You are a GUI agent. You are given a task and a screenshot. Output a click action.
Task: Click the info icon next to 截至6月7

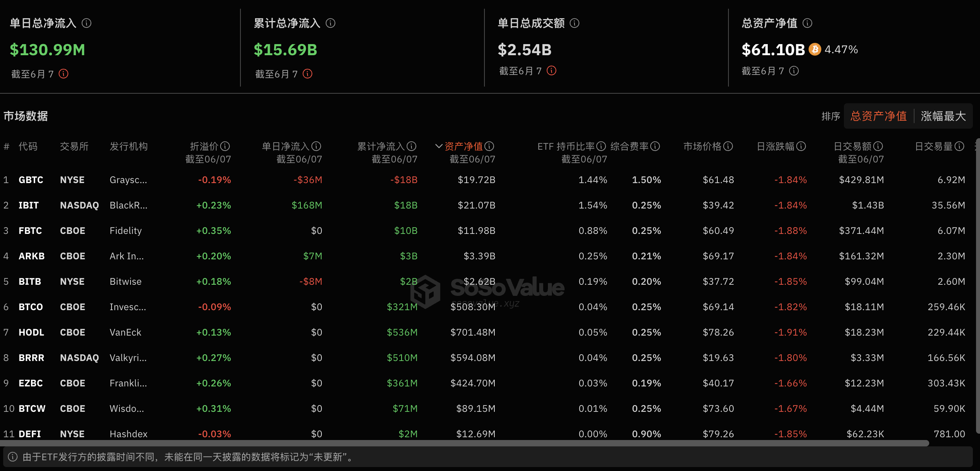tap(63, 73)
